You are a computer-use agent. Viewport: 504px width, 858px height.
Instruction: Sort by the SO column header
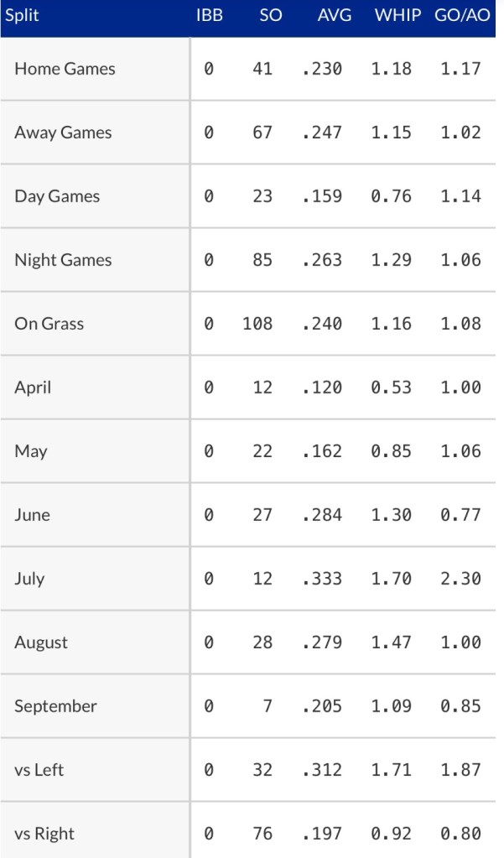pos(270,15)
